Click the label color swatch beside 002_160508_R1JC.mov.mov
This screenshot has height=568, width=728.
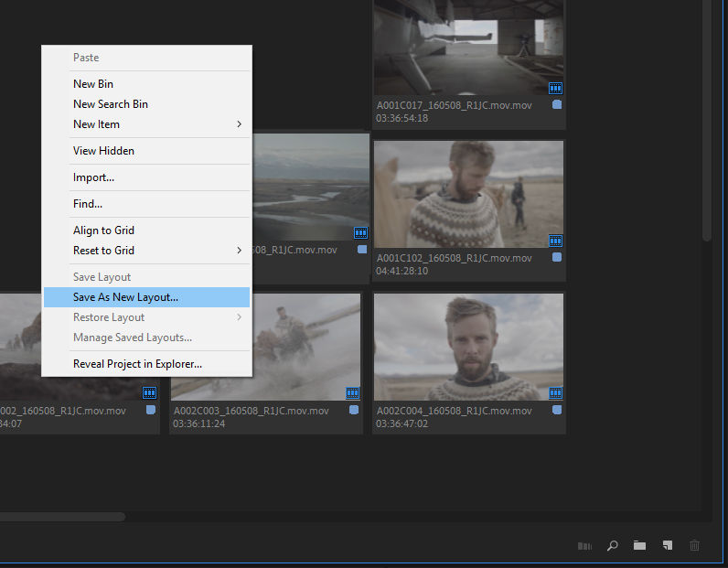pyautogui.click(x=151, y=410)
